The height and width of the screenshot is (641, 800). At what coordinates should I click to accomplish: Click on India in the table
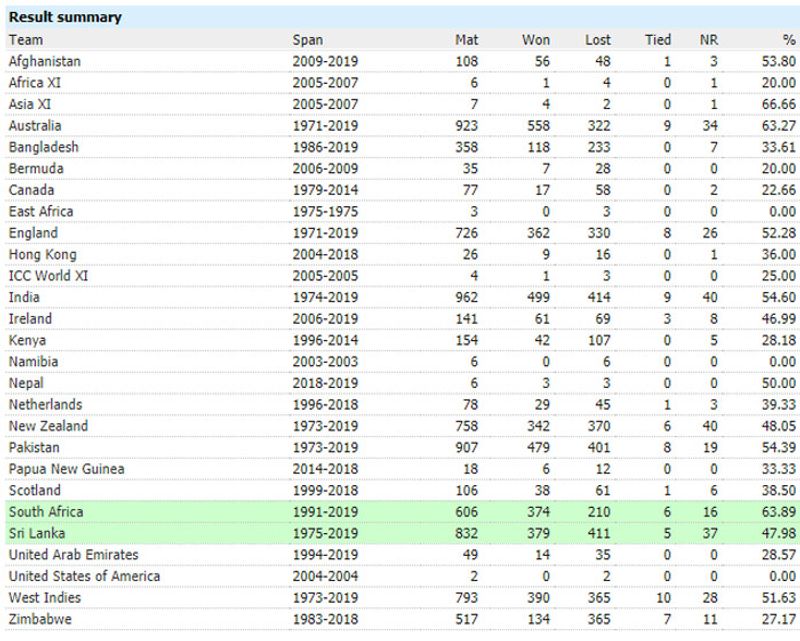[23, 298]
